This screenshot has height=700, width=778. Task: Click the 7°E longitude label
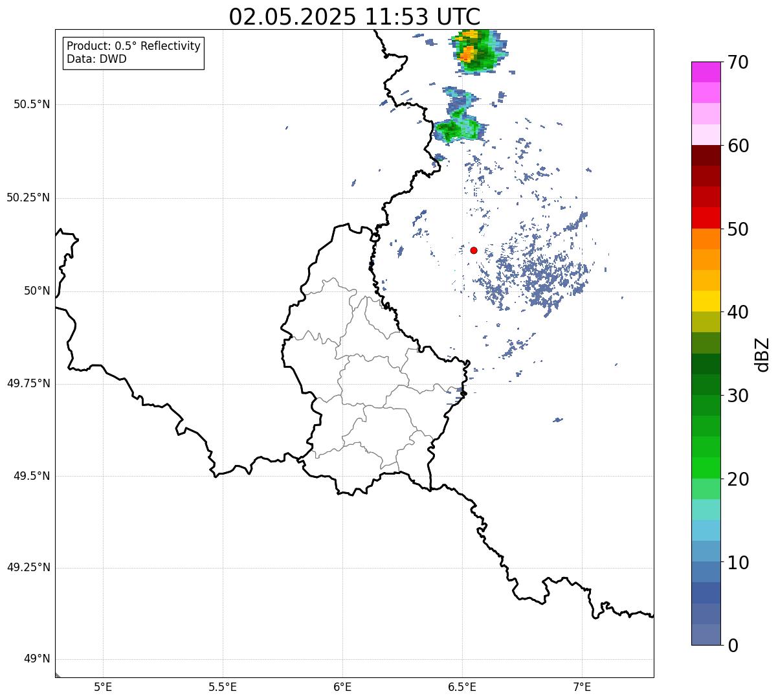(x=582, y=686)
